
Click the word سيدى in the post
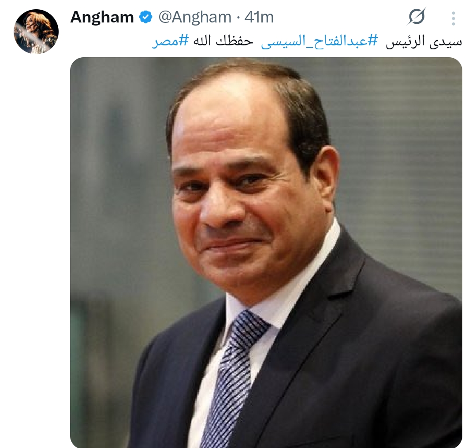tap(447, 41)
